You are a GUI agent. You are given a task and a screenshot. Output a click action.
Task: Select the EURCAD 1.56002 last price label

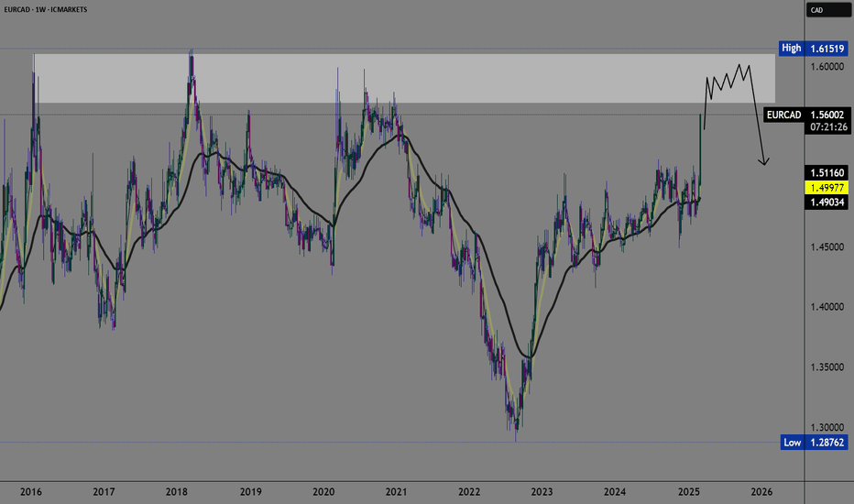pos(806,115)
